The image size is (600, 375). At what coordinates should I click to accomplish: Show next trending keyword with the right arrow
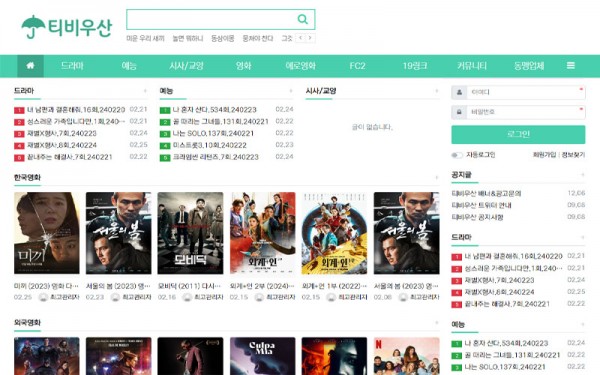(x=310, y=38)
